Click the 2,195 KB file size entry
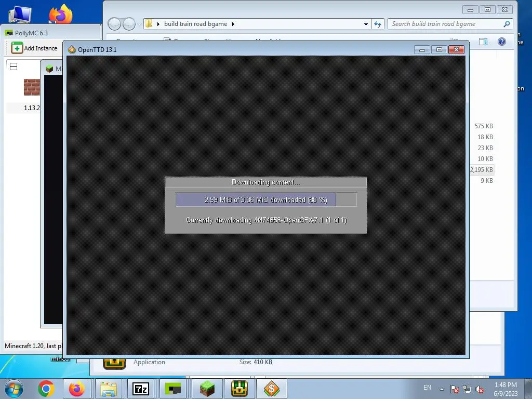Screen dimensions: 532x399 tap(482, 170)
